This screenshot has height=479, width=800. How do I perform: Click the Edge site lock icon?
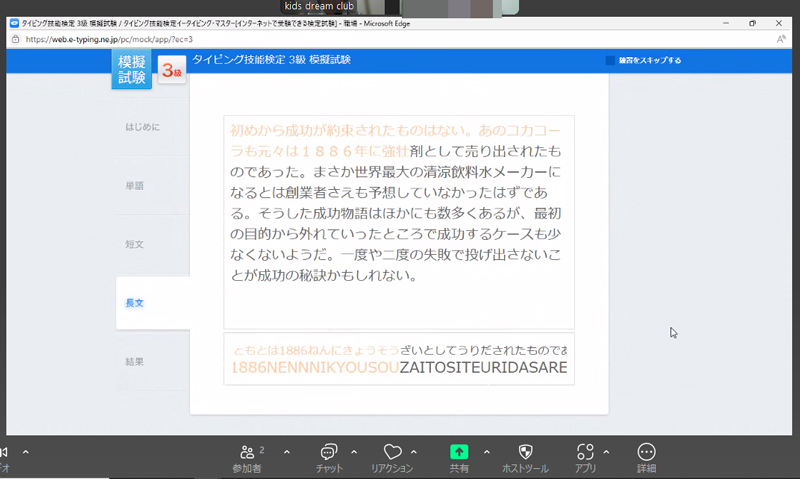coord(15,39)
